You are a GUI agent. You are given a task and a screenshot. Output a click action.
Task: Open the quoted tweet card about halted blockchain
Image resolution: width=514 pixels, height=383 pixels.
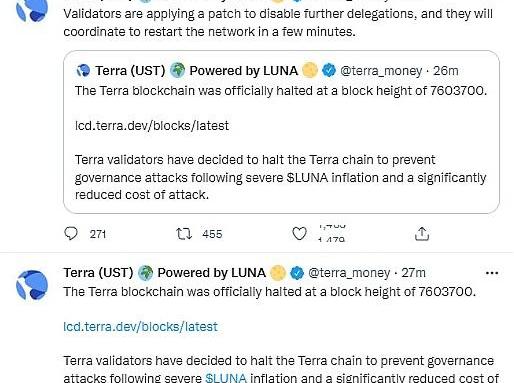281,132
